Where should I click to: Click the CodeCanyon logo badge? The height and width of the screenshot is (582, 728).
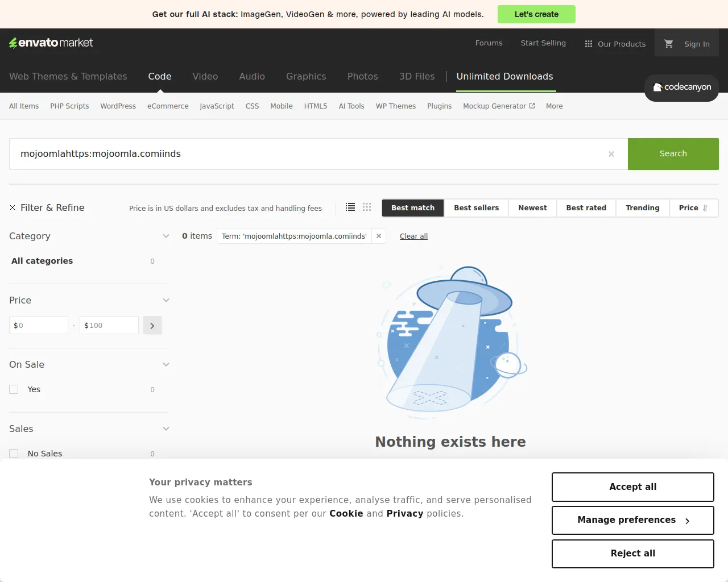click(681, 87)
